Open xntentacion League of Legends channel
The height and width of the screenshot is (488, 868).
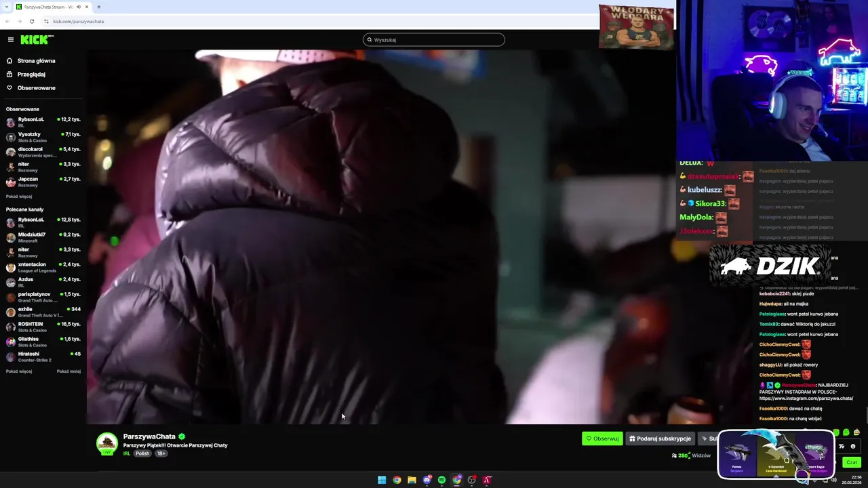click(x=43, y=267)
